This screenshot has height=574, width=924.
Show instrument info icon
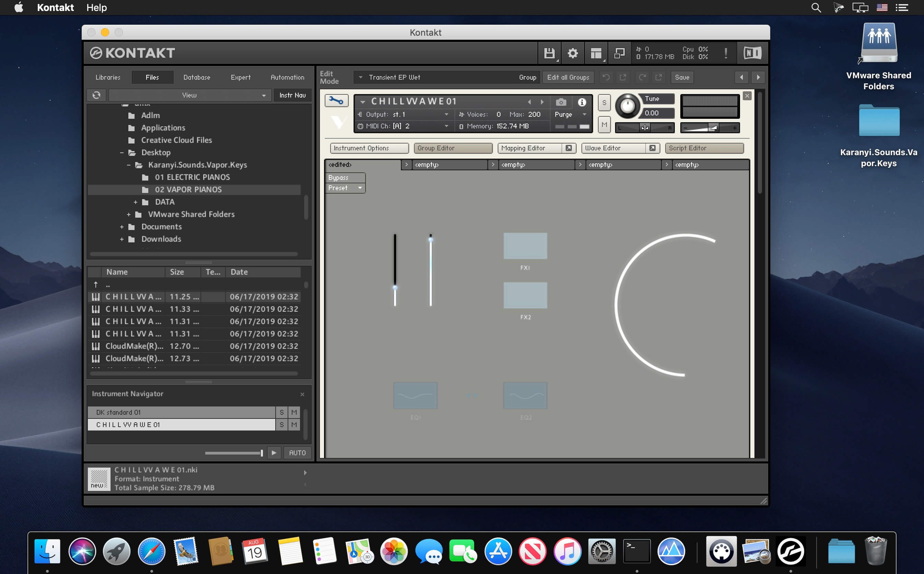pos(582,102)
